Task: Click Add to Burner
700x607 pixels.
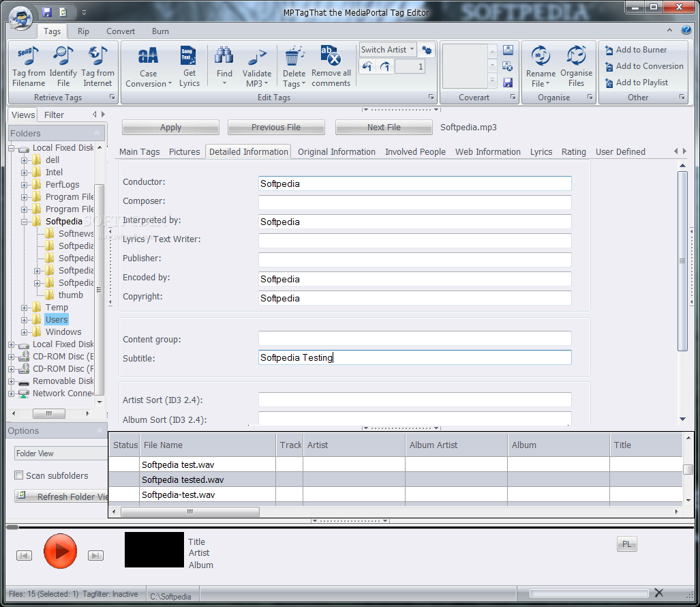Action: 636,50
